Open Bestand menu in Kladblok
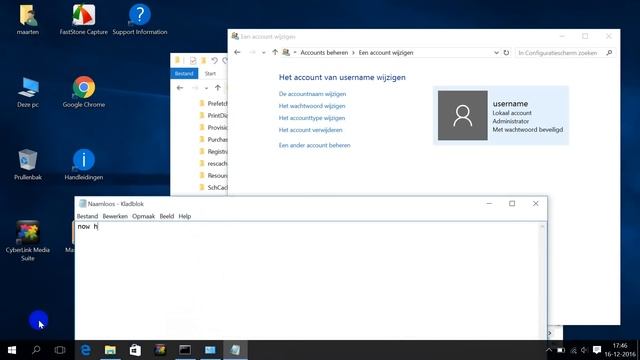The image size is (640, 360). click(87, 216)
